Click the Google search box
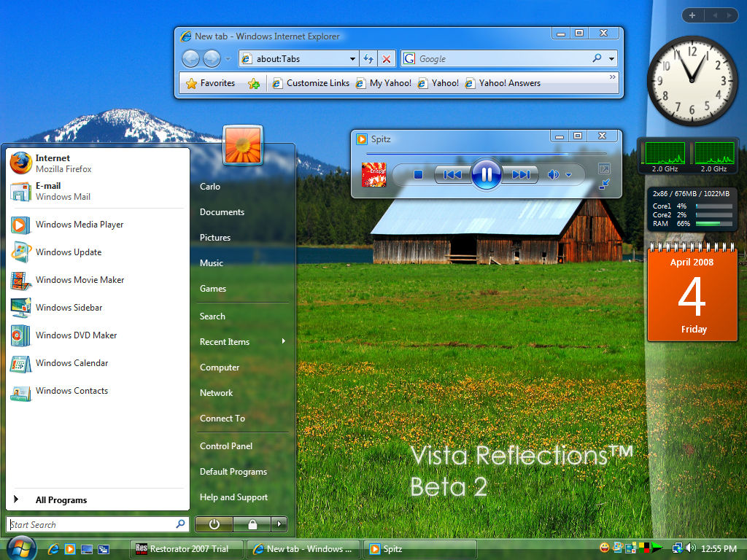 click(495, 58)
